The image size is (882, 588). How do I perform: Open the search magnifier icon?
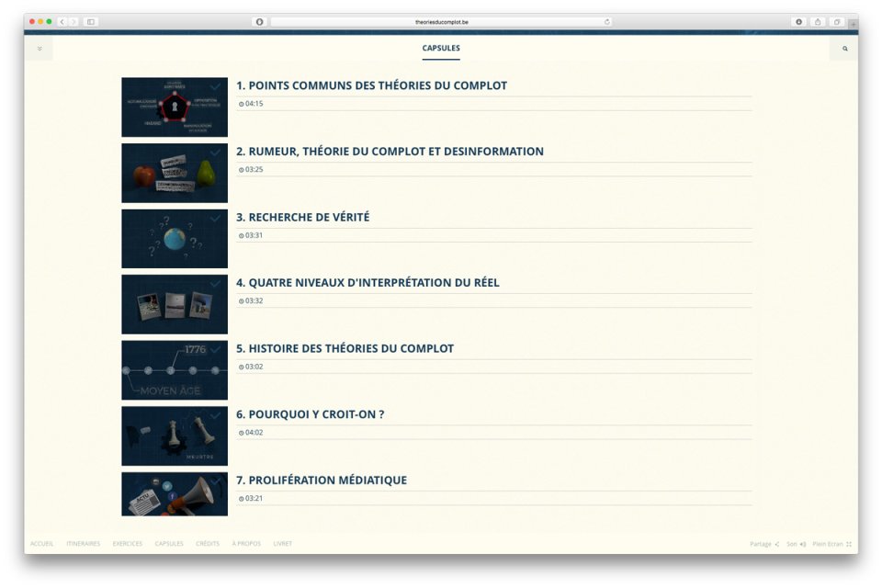[x=844, y=49]
